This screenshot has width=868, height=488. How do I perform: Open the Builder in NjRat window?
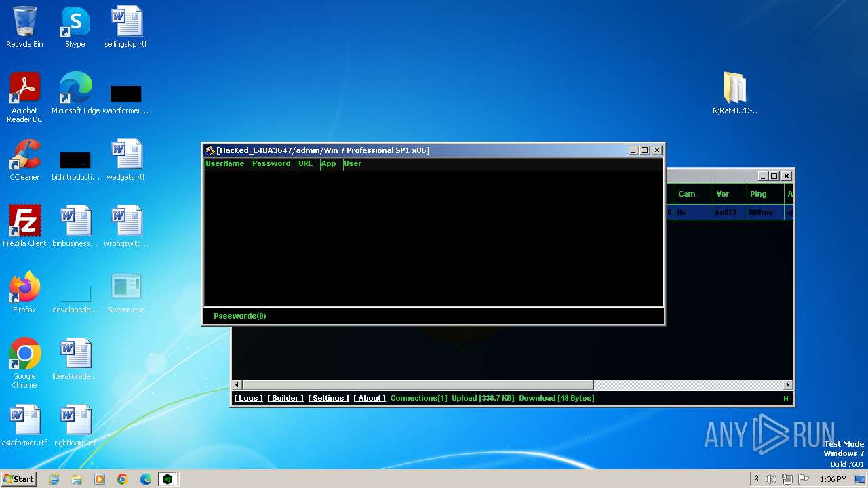click(x=285, y=398)
